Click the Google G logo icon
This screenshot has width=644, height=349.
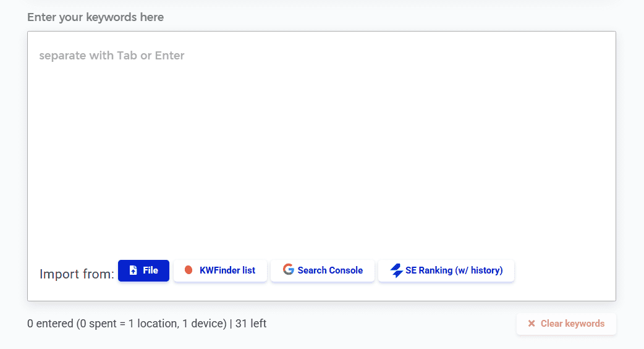(288, 270)
